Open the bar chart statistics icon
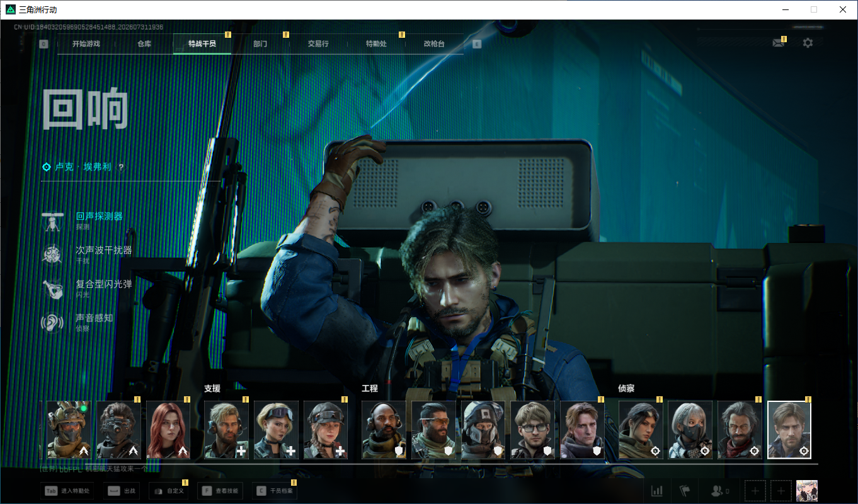858x504 pixels. coord(657,490)
